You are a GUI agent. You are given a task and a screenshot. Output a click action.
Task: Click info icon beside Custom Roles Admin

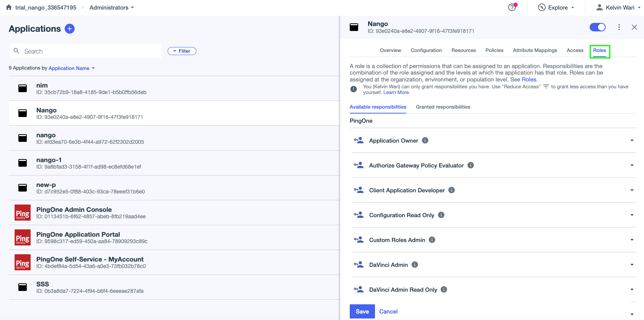432,240
